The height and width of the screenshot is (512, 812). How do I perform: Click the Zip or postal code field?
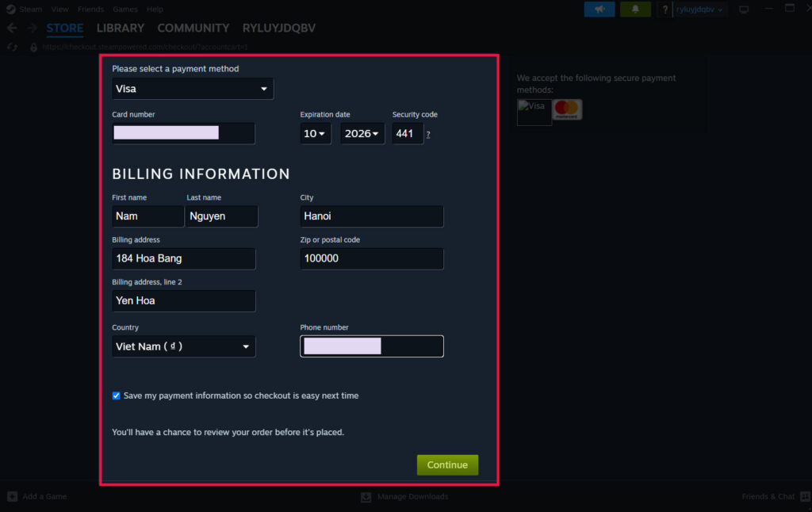coord(372,258)
